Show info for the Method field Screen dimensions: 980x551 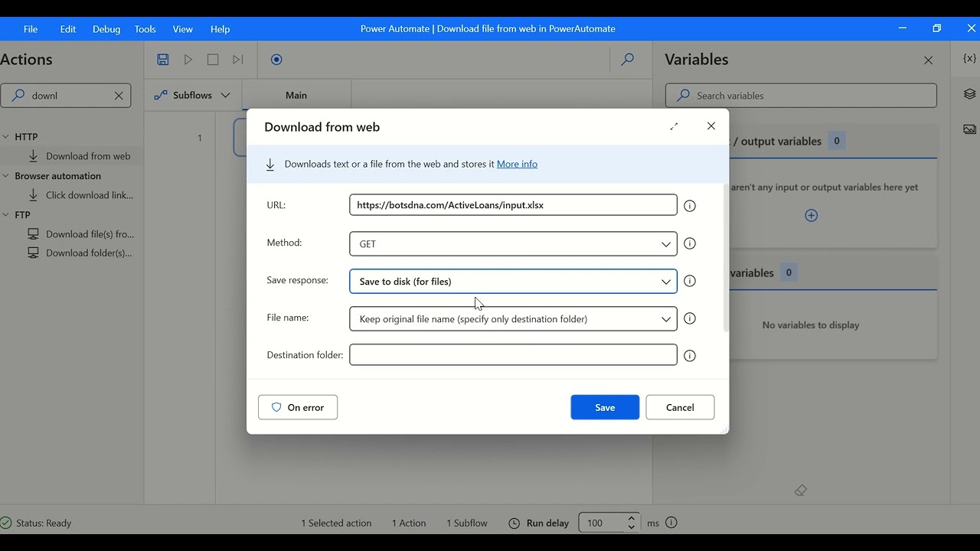pyautogui.click(x=690, y=243)
